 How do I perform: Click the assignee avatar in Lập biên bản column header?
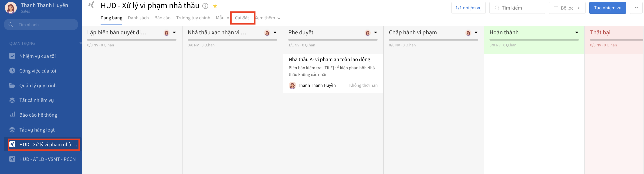166,33
